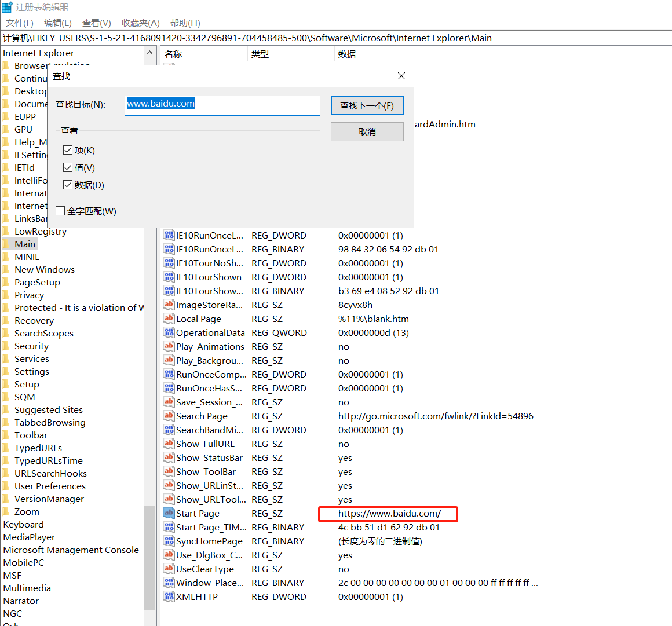
Task: Click the Show_StatusBar string icon
Action: pos(169,457)
